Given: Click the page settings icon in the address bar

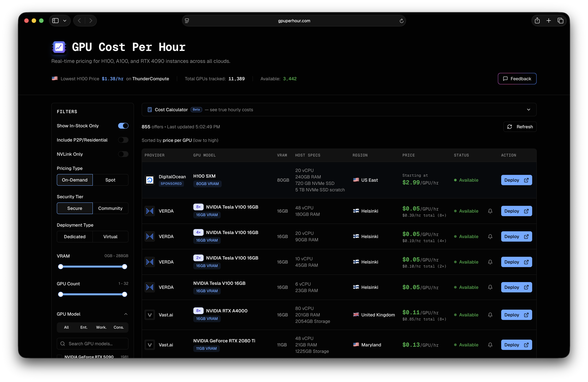Looking at the screenshot, I should point(187,21).
